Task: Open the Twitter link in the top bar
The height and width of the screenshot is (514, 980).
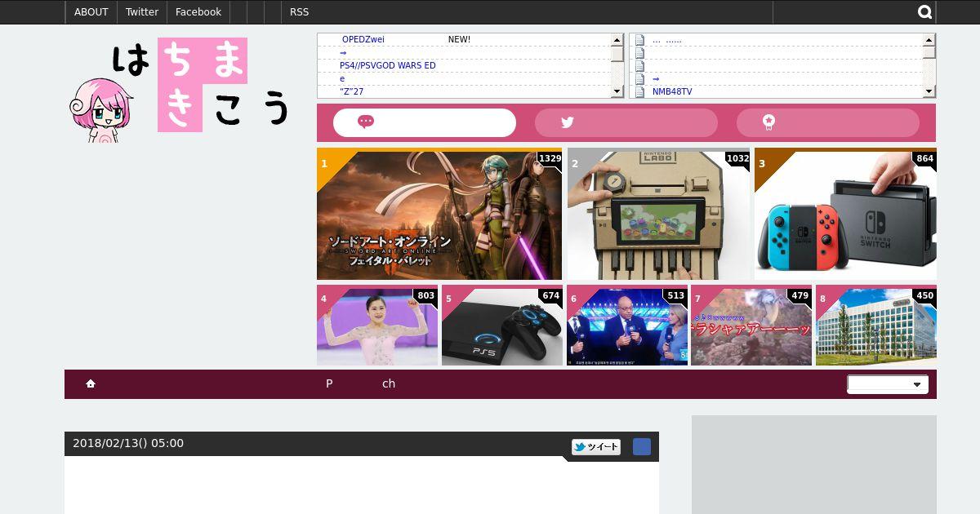Action: [x=142, y=12]
